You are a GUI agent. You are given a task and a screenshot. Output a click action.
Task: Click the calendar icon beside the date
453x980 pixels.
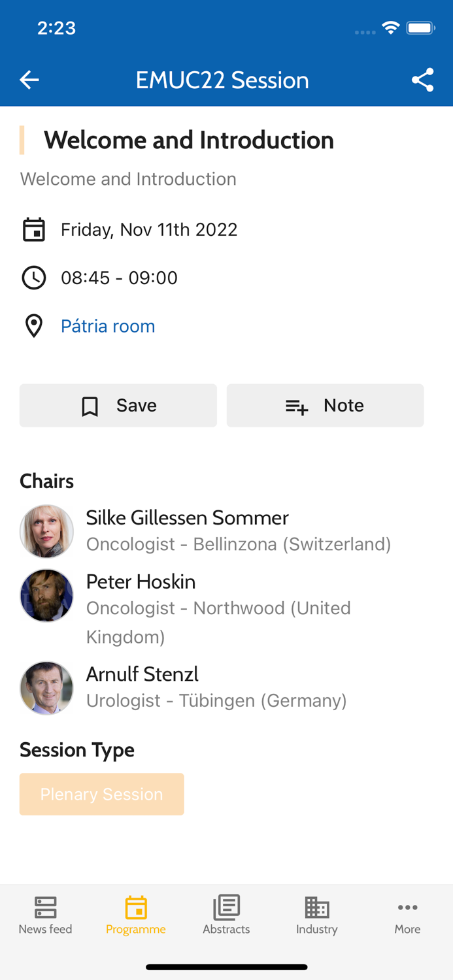(34, 230)
